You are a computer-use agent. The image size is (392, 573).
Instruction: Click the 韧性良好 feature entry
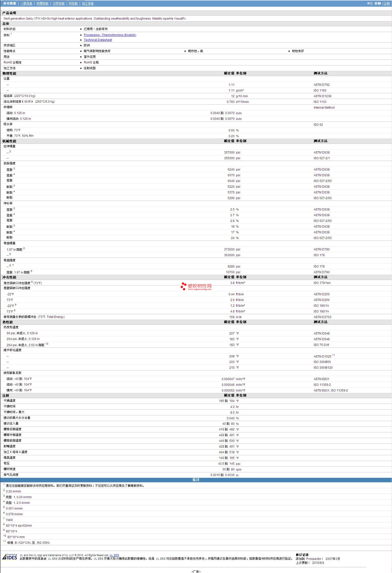(x=298, y=51)
